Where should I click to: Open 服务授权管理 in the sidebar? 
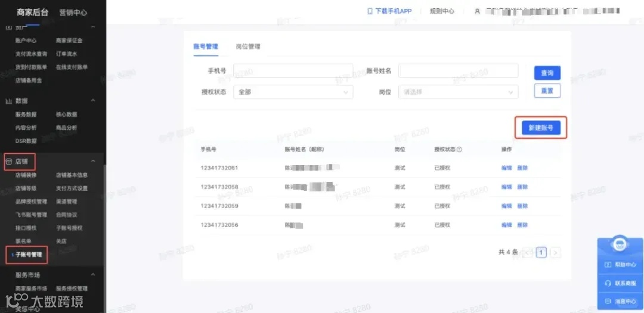(72, 289)
